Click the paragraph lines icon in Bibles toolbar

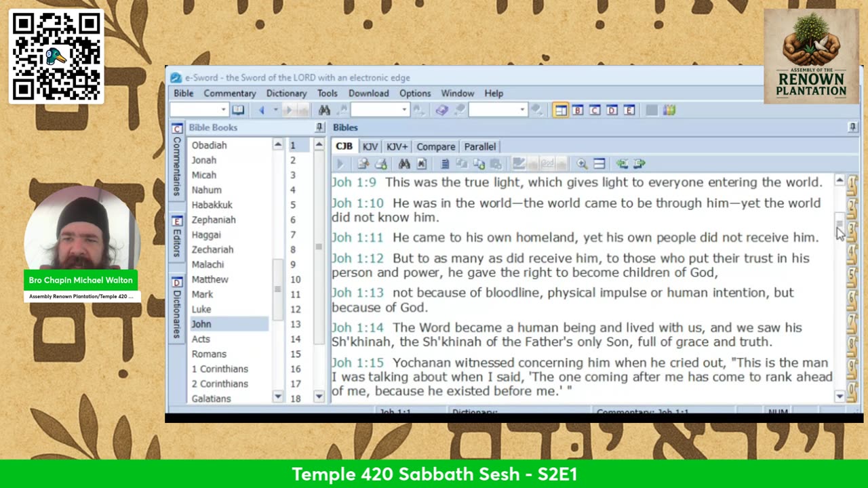[x=445, y=163]
